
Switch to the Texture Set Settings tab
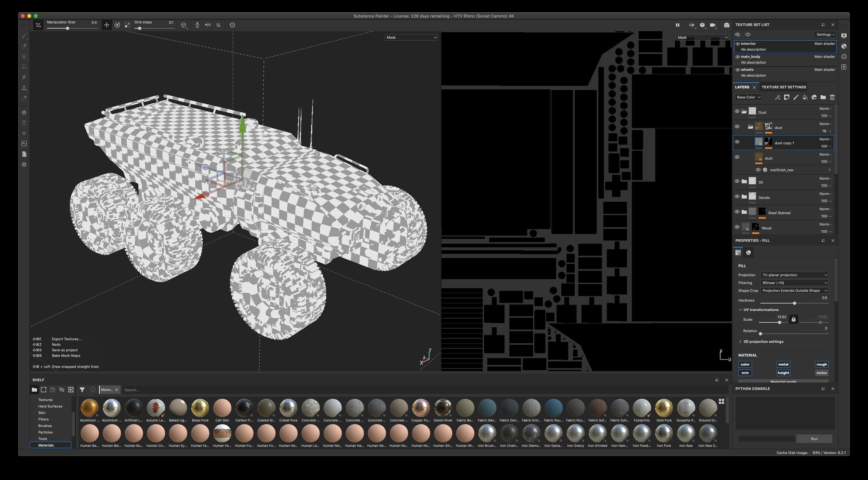pyautogui.click(x=784, y=87)
